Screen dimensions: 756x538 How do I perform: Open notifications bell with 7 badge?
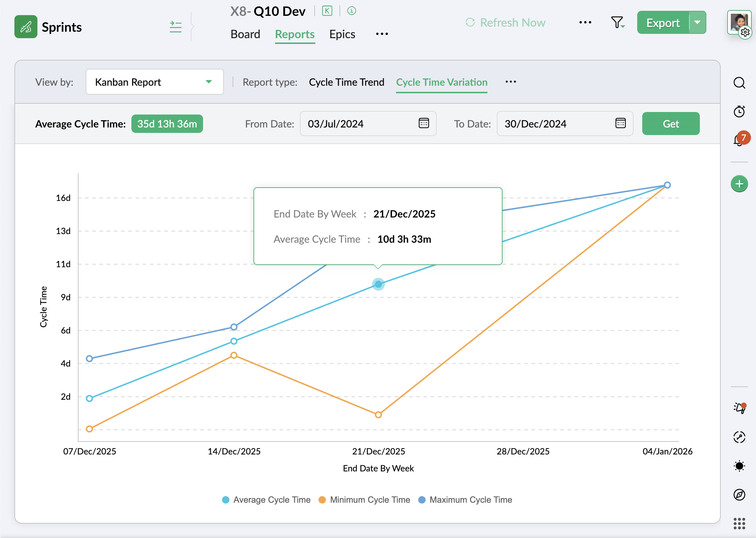pyautogui.click(x=739, y=140)
